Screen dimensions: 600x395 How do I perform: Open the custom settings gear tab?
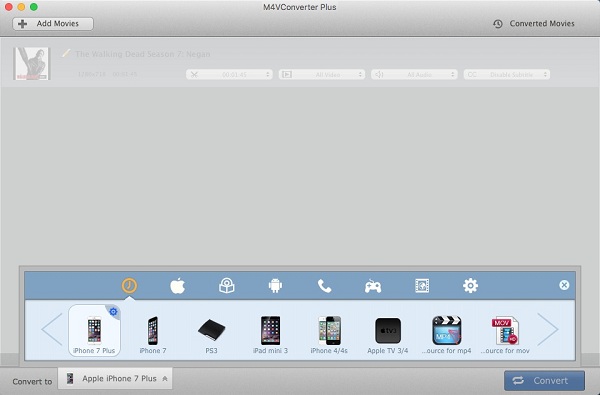[470, 286]
